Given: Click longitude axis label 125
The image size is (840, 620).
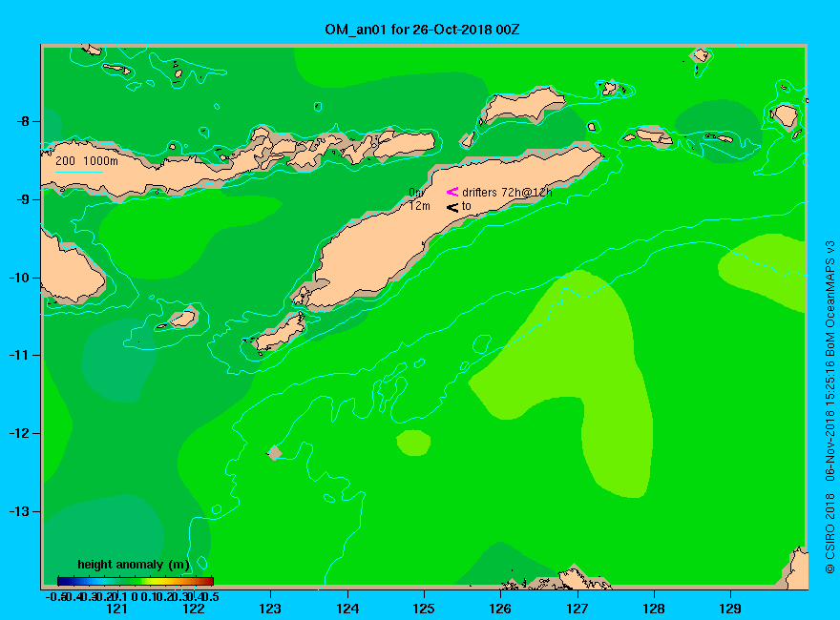Looking at the screenshot, I should tap(424, 609).
